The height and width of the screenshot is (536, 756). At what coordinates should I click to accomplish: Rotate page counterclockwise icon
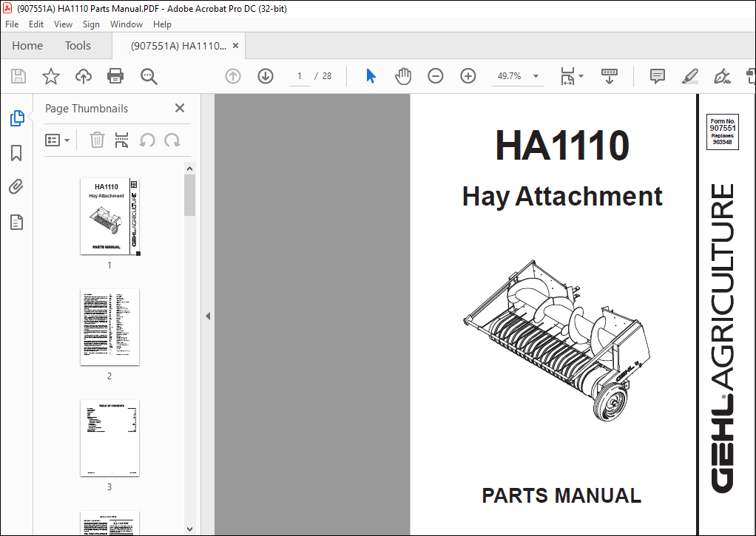pos(147,140)
